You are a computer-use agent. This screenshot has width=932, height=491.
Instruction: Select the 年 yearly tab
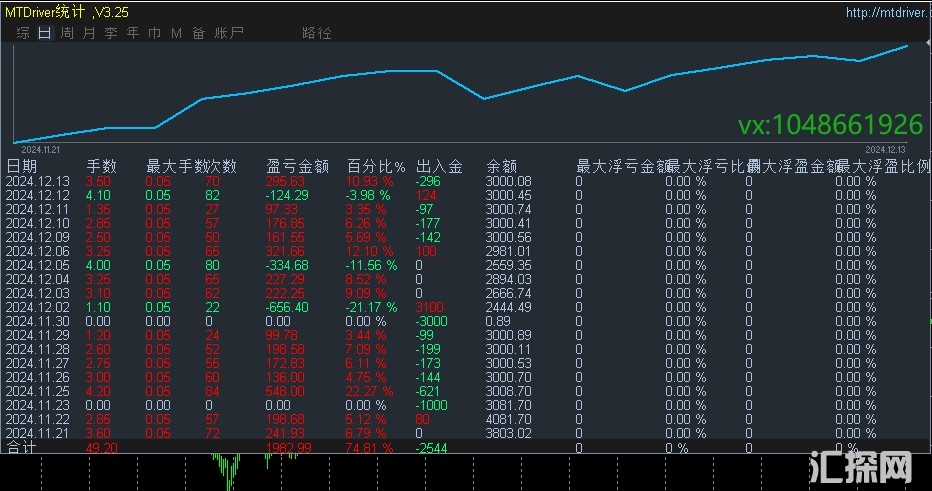pos(132,32)
